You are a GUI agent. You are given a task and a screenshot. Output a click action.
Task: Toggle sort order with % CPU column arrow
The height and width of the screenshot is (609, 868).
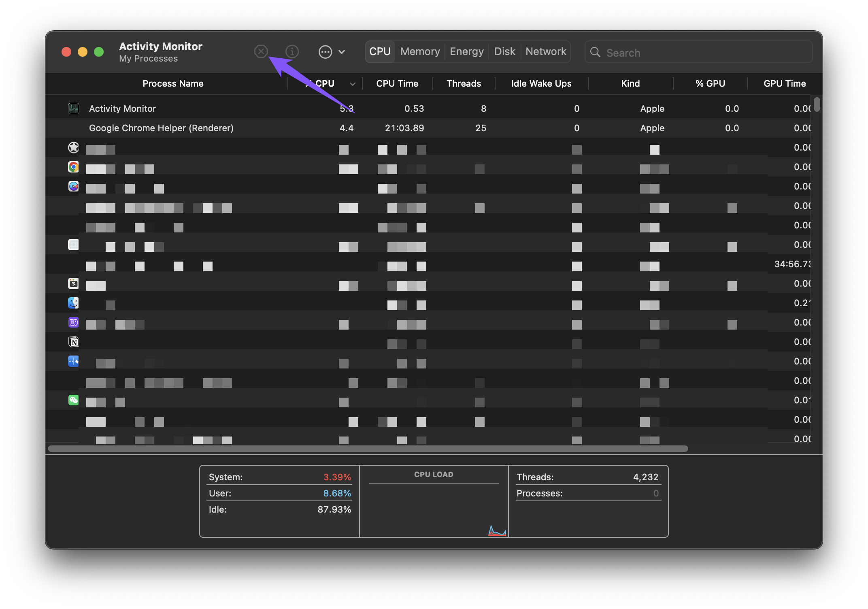pyautogui.click(x=352, y=84)
